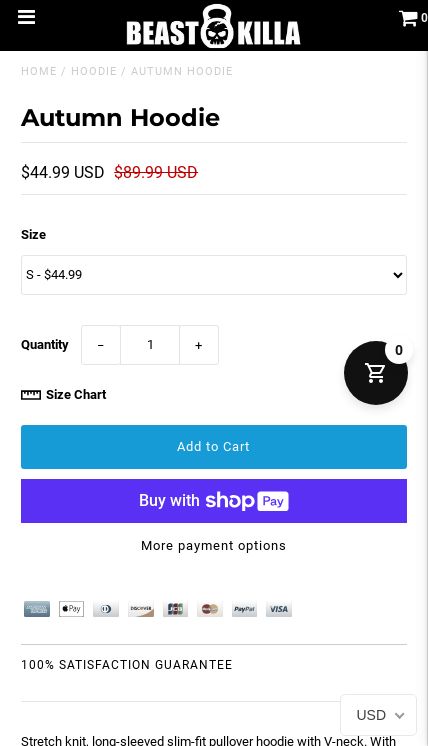The width and height of the screenshot is (428, 746).
Task: Open the Size dropdown showing S - $44.99
Action: point(214,275)
